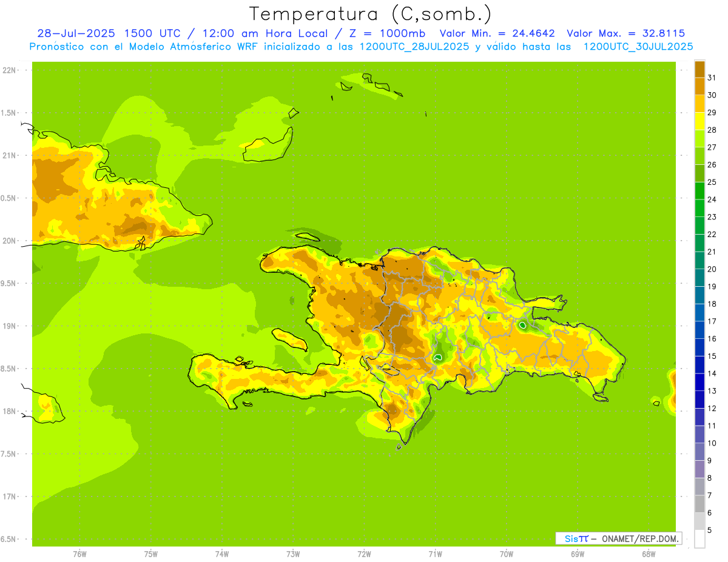Pick the white swatch below legend value 5

(x=699, y=538)
